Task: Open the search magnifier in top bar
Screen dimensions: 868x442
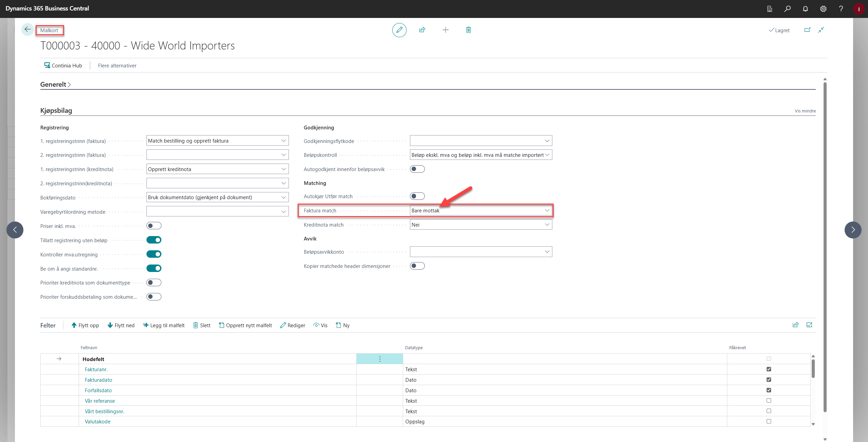Action: pyautogui.click(x=787, y=9)
